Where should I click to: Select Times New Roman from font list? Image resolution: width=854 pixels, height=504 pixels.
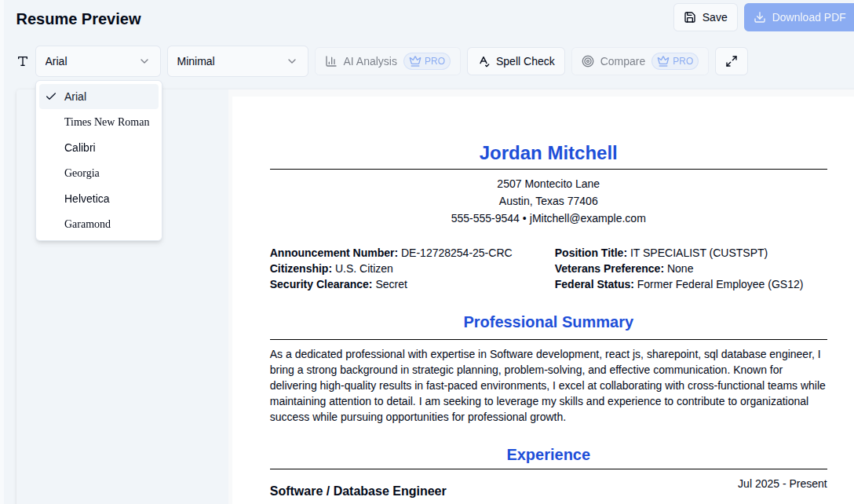(107, 122)
